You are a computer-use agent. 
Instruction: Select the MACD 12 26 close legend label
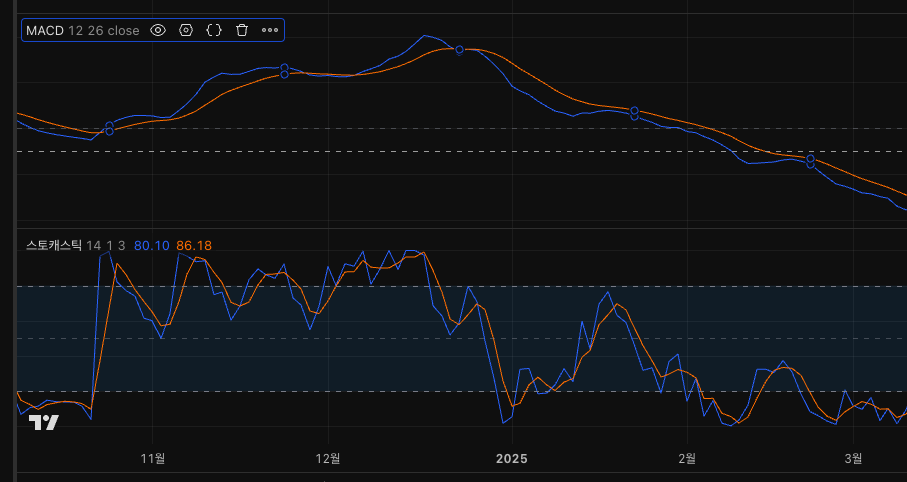point(83,31)
